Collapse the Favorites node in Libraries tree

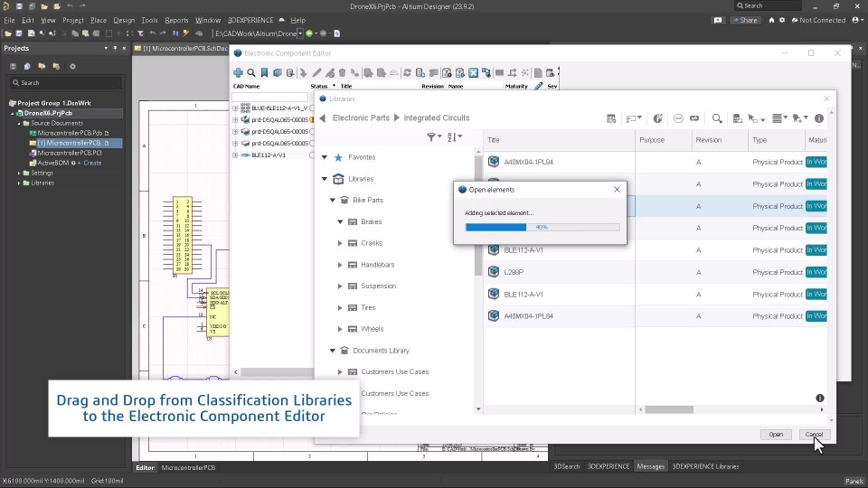pyautogui.click(x=325, y=157)
